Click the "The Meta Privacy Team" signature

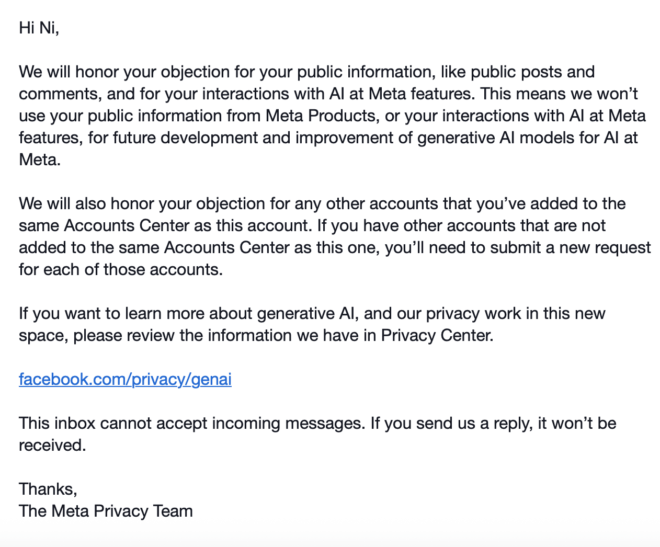tap(106, 511)
